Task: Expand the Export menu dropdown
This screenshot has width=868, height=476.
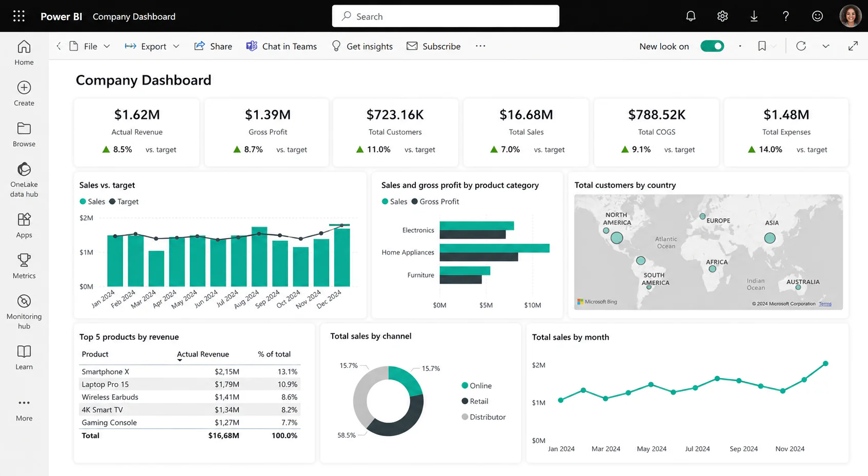Action: click(176, 46)
